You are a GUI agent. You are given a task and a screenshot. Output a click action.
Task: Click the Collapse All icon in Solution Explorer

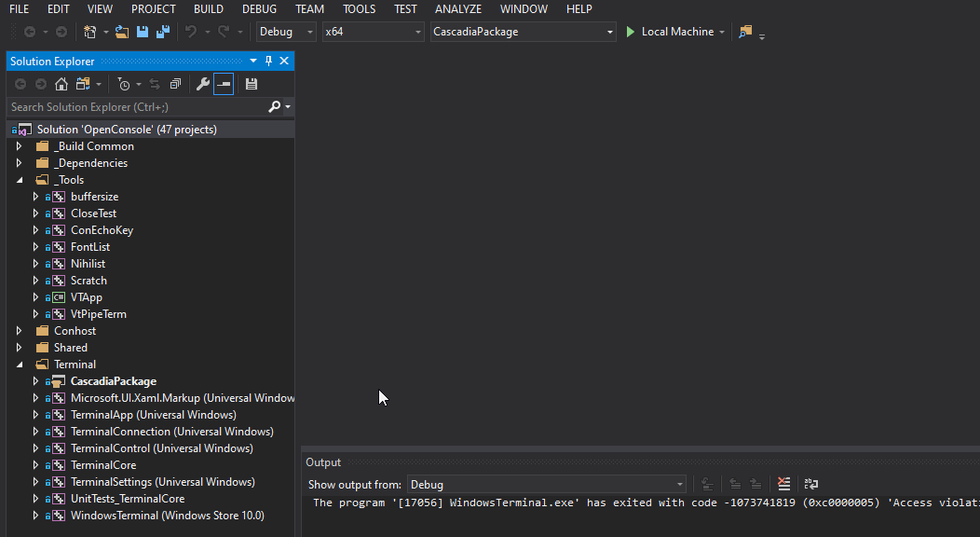[x=176, y=84]
